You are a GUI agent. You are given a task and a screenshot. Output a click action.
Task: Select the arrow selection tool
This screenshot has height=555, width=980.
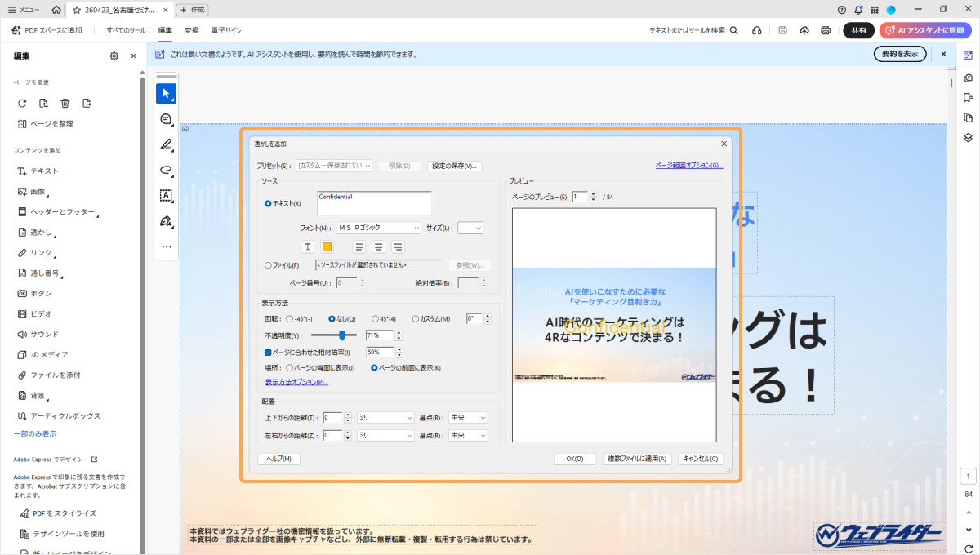click(166, 93)
